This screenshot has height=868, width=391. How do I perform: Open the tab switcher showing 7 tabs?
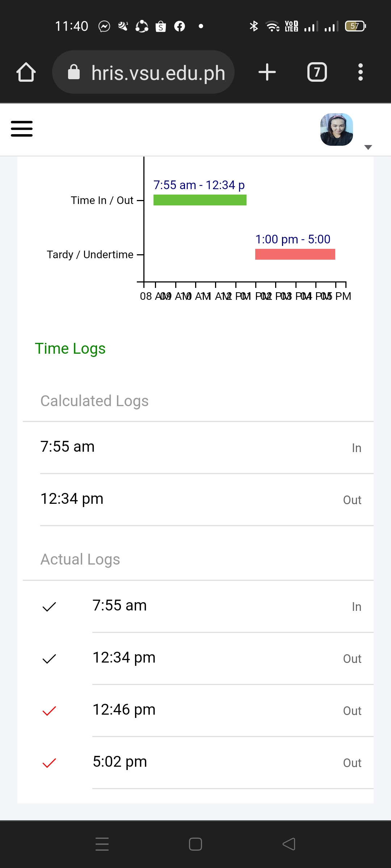(317, 72)
